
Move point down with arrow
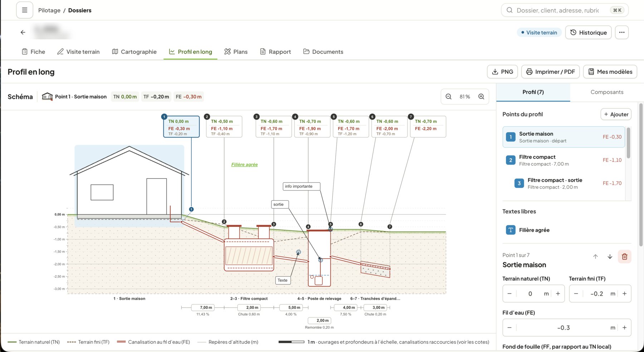click(610, 256)
